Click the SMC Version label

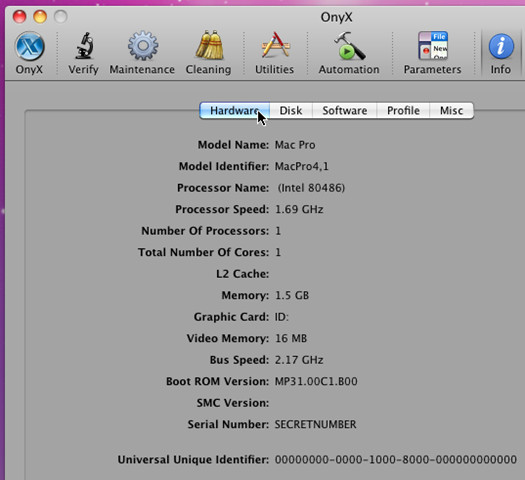click(x=233, y=403)
